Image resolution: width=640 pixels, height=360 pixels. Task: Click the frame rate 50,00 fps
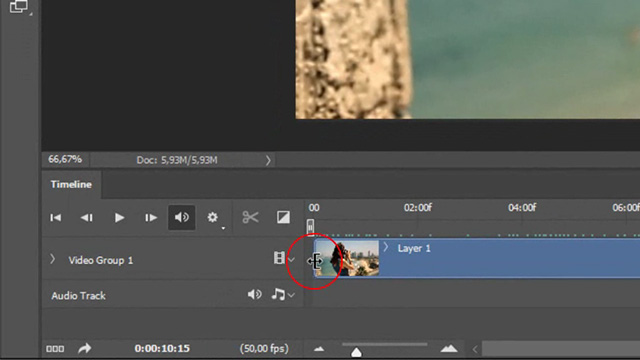pos(264,349)
